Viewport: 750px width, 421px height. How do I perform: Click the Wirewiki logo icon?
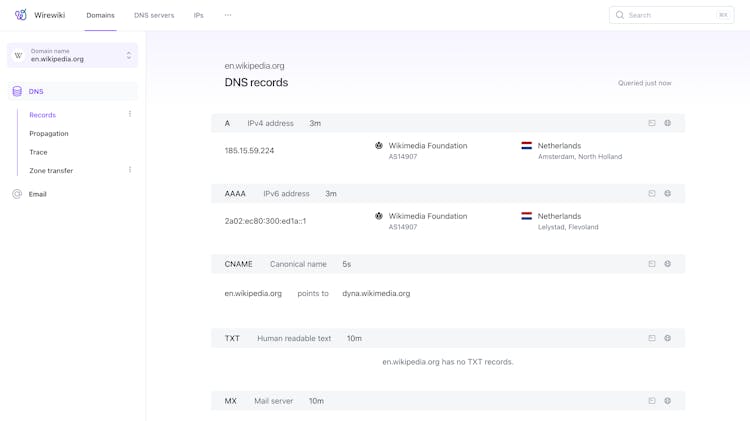coord(20,15)
